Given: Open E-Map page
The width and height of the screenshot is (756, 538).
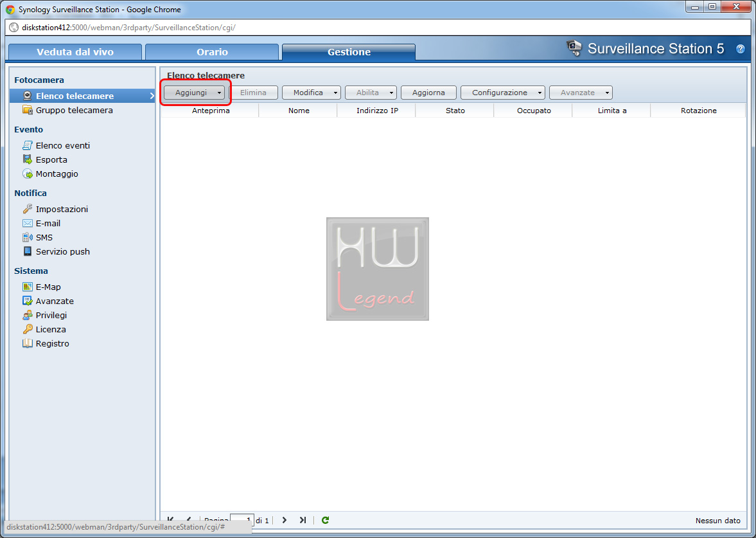Looking at the screenshot, I should (x=48, y=287).
